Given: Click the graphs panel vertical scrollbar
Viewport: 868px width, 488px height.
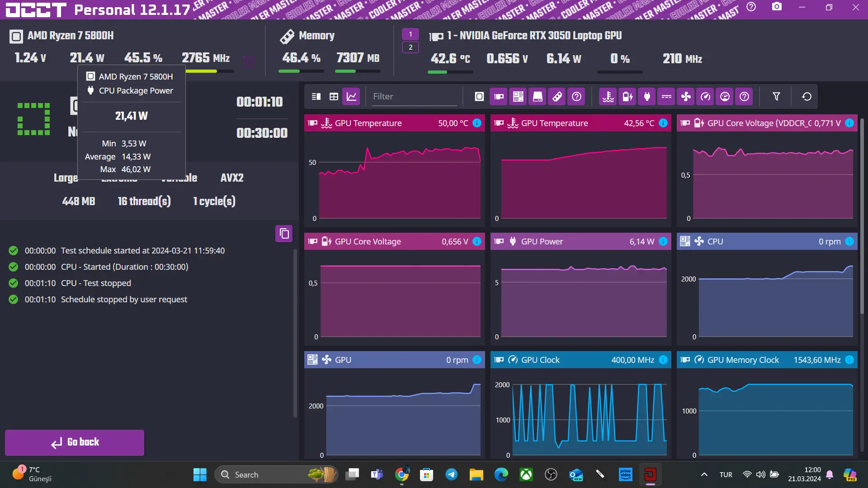Looking at the screenshot, I should pos(862,216).
